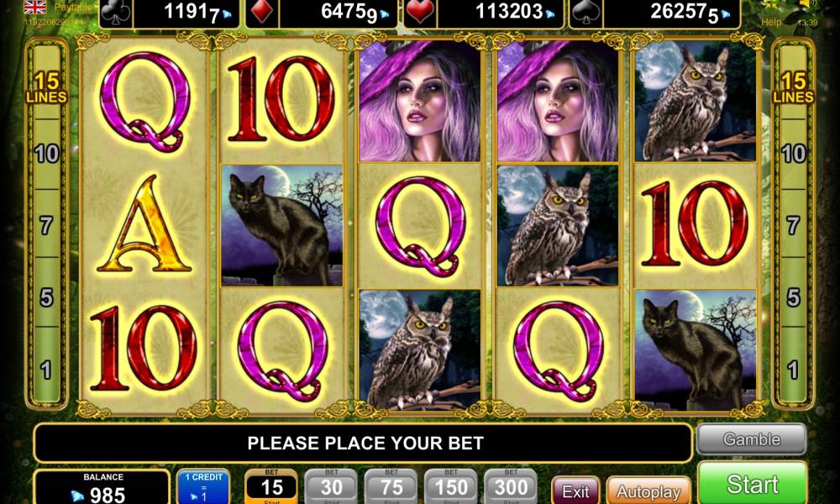
Task: Place a bet of 15
Action: pyautogui.click(x=271, y=487)
